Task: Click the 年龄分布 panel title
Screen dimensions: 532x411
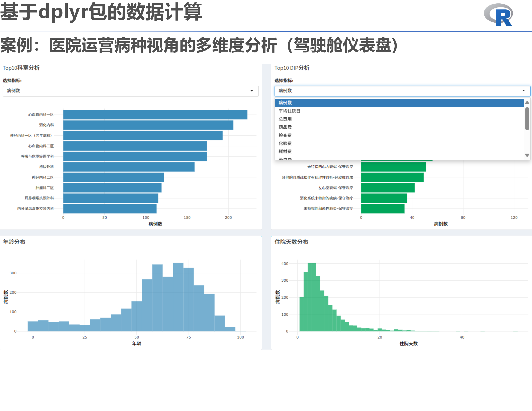Action: click(14, 242)
